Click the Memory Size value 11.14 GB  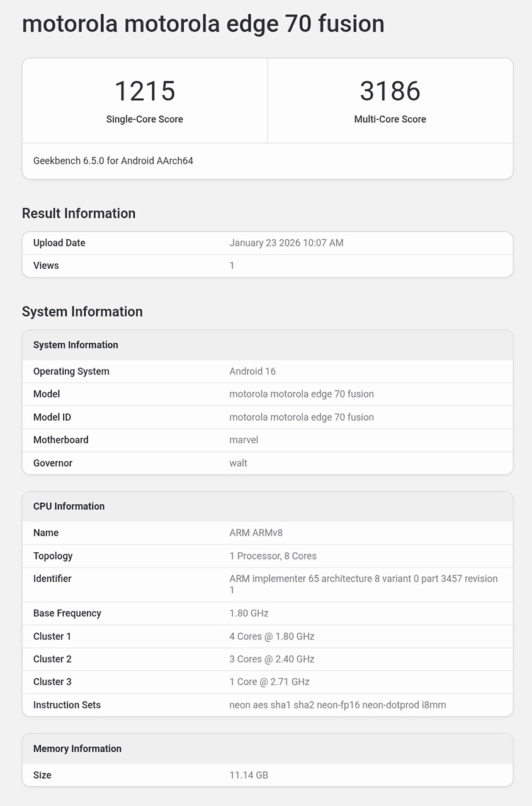click(249, 775)
